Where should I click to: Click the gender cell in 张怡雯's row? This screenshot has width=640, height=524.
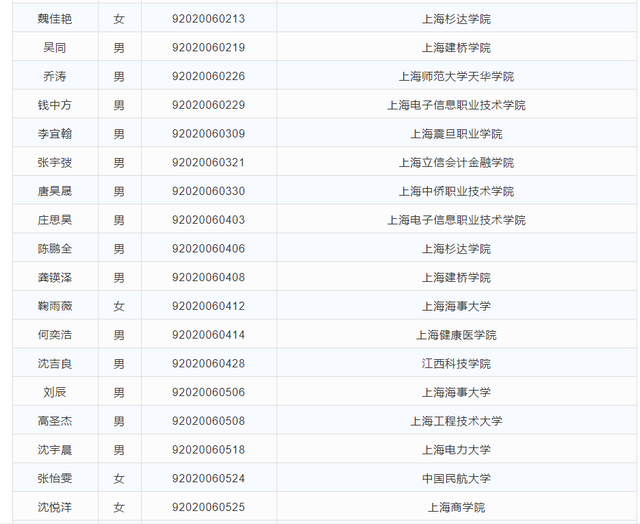pyautogui.click(x=119, y=479)
